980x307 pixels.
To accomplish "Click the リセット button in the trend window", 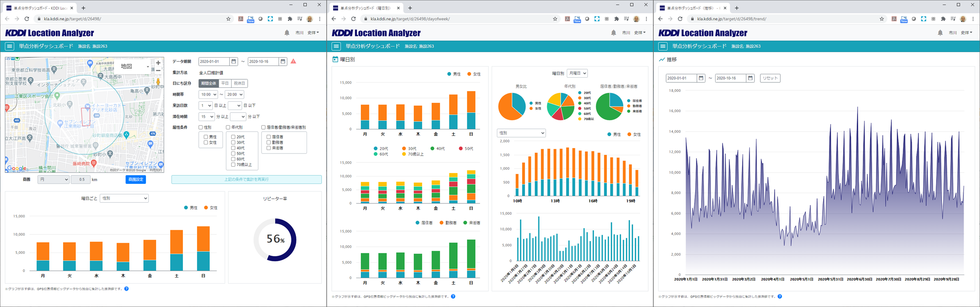I will (770, 78).
